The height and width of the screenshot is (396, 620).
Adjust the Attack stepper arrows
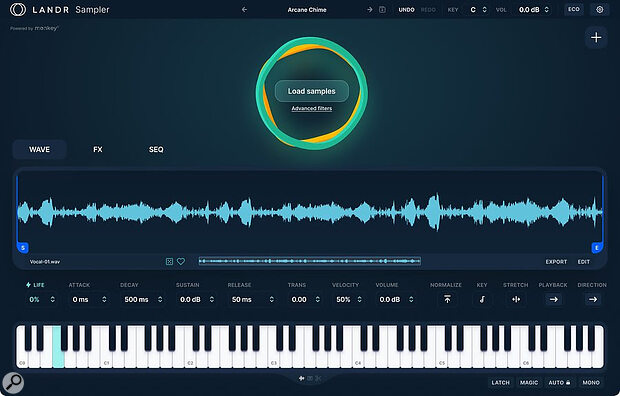click(104, 299)
